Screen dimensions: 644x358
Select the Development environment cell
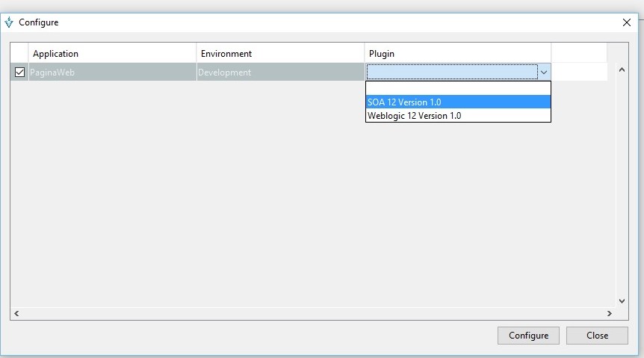(x=280, y=72)
